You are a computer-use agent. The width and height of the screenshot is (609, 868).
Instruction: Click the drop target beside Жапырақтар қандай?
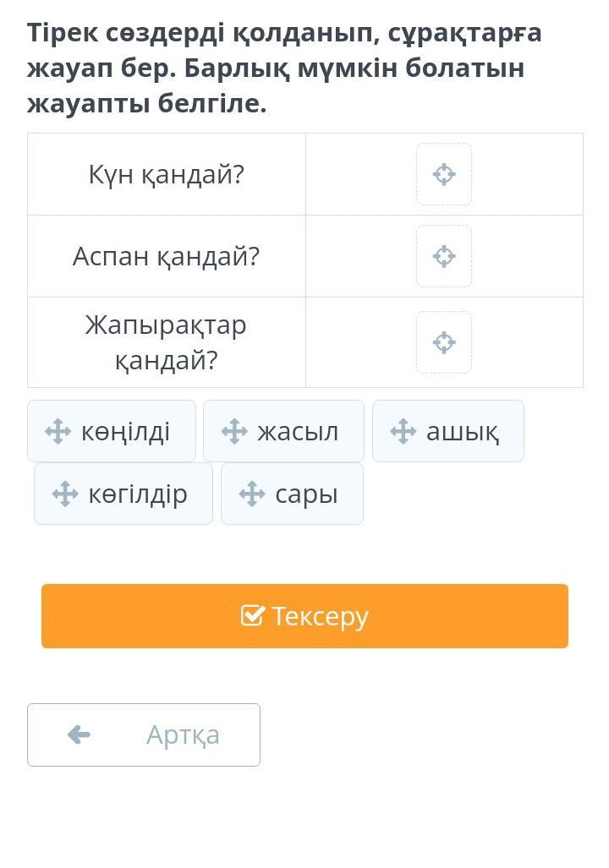tap(444, 342)
